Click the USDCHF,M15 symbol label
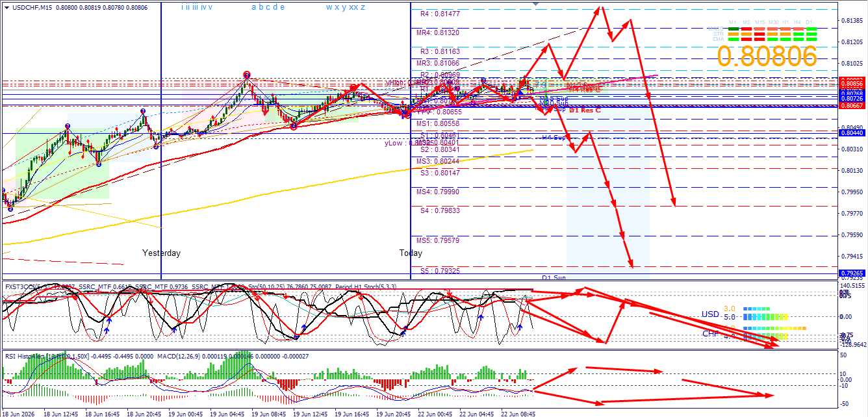 click(x=33, y=8)
